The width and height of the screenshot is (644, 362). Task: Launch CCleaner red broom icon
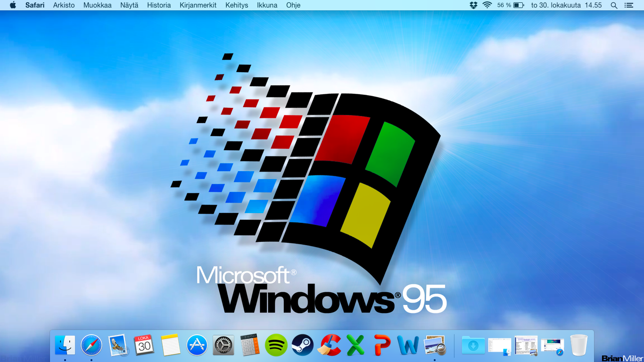click(329, 346)
